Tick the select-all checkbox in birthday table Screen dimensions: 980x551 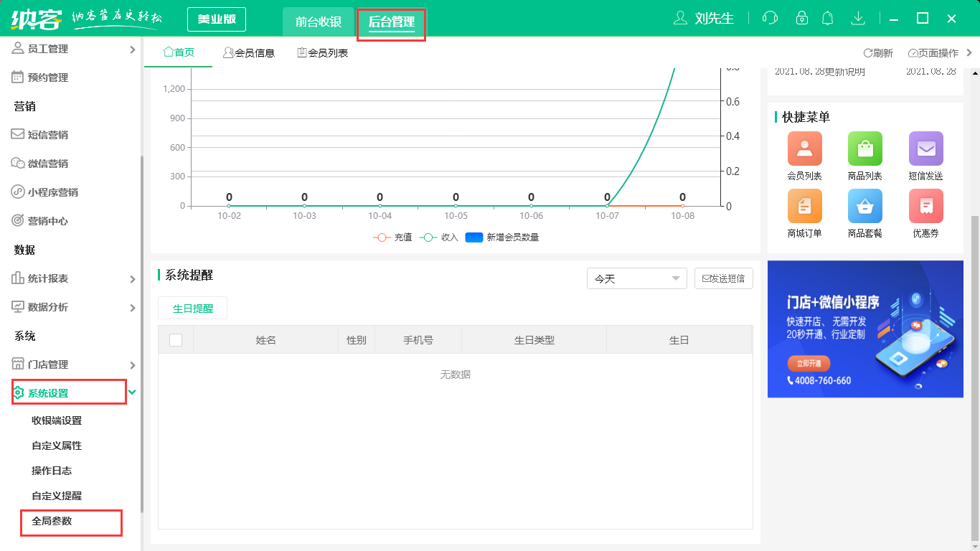[x=176, y=340]
